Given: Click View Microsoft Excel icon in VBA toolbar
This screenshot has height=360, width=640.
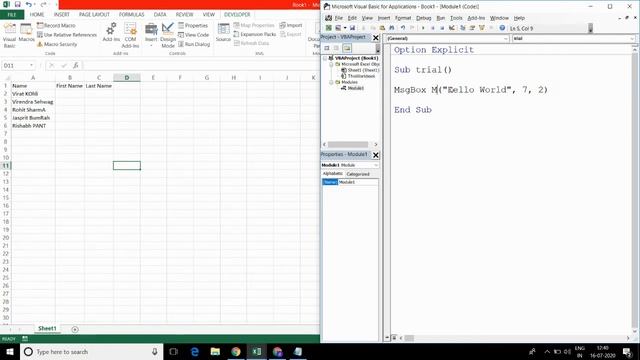Looking at the screenshot, I should [x=329, y=28].
